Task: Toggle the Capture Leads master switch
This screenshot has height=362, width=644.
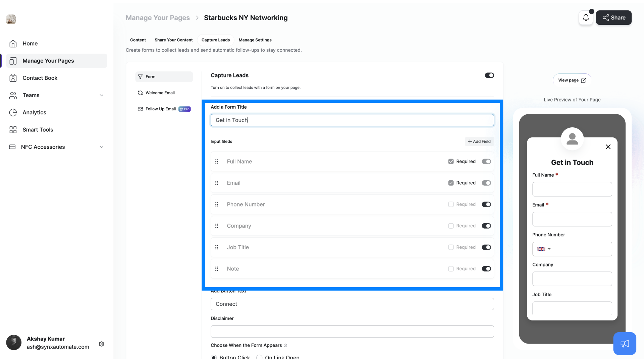Action: pos(490,75)
